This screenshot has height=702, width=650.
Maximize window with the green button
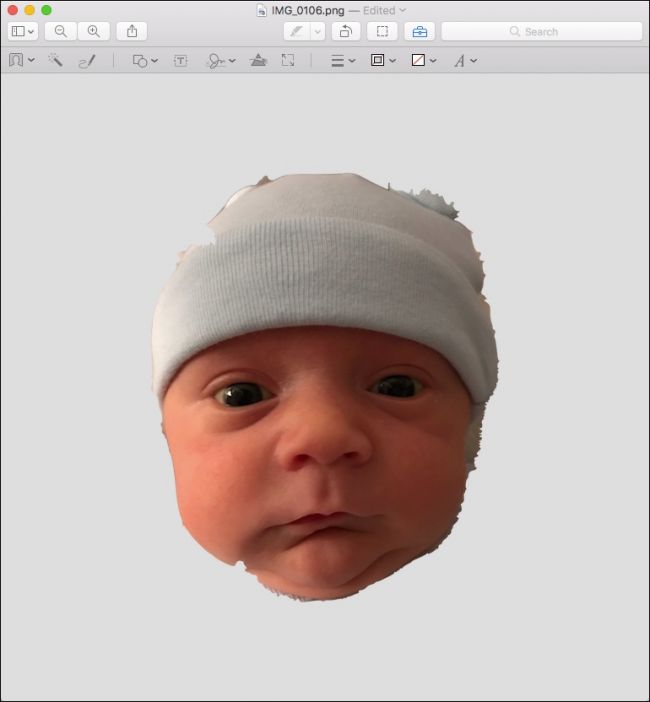pos(46,10)
